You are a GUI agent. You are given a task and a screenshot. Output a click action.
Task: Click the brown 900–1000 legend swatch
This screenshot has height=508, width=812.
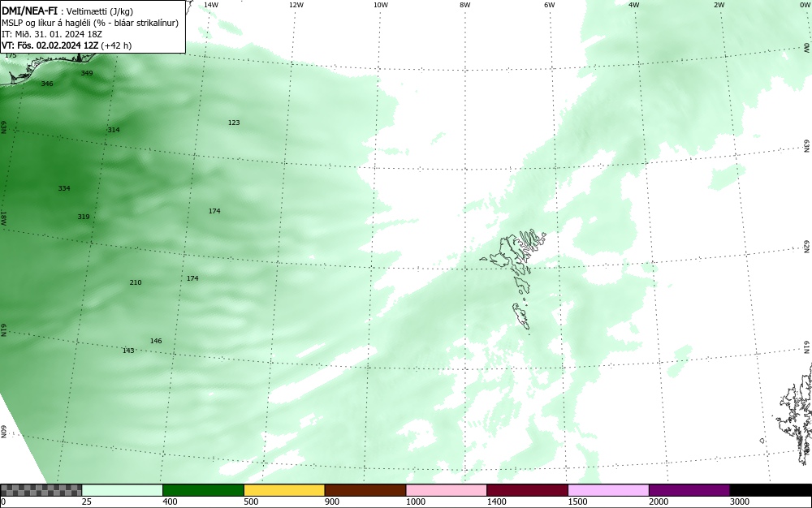point(365,490)
